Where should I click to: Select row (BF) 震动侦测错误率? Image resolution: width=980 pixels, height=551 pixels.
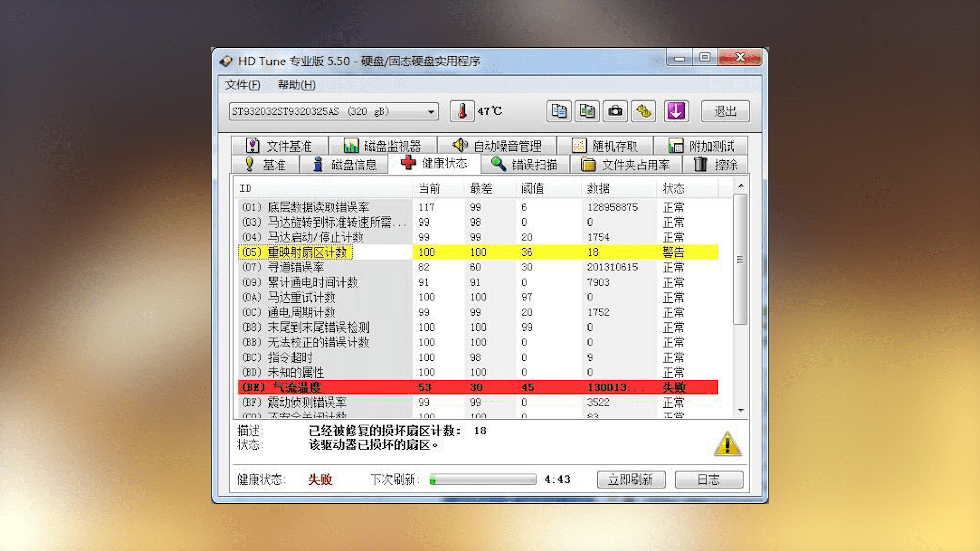pyautogui.click(x=478, y=402)
